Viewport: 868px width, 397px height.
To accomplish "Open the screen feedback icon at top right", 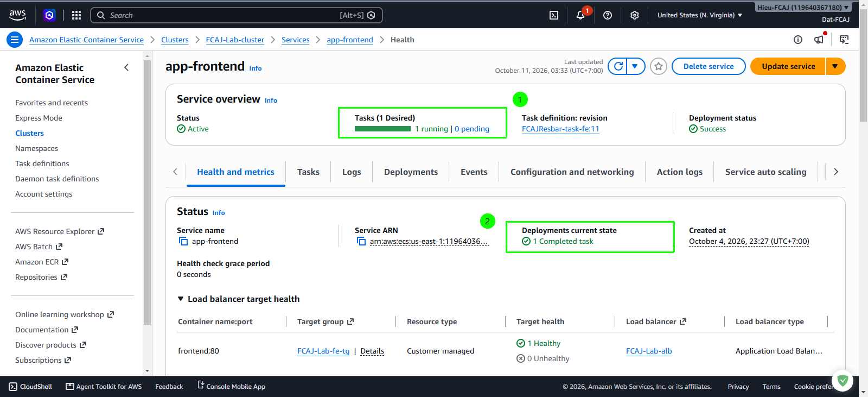I will point(844,40).
